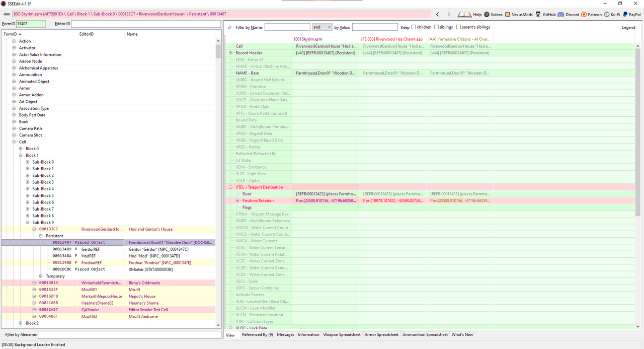Expand the Record Header row

tap(230, 53)
